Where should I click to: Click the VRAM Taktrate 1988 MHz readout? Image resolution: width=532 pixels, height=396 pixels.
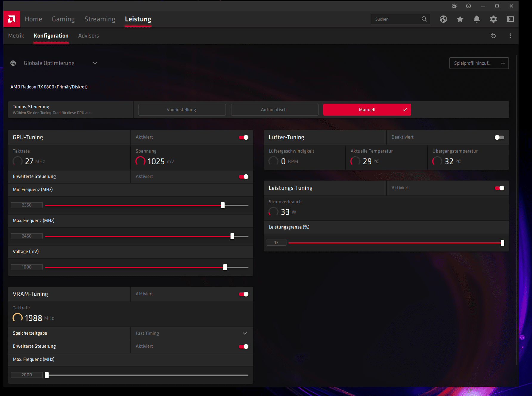(x=33, y=318)
